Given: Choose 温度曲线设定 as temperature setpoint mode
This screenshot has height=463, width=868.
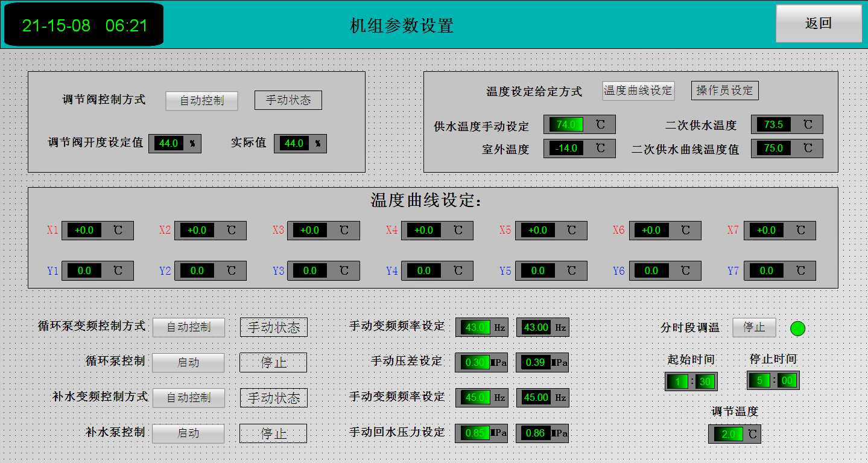Looking at the screenshot, I should tap(638, 91).
